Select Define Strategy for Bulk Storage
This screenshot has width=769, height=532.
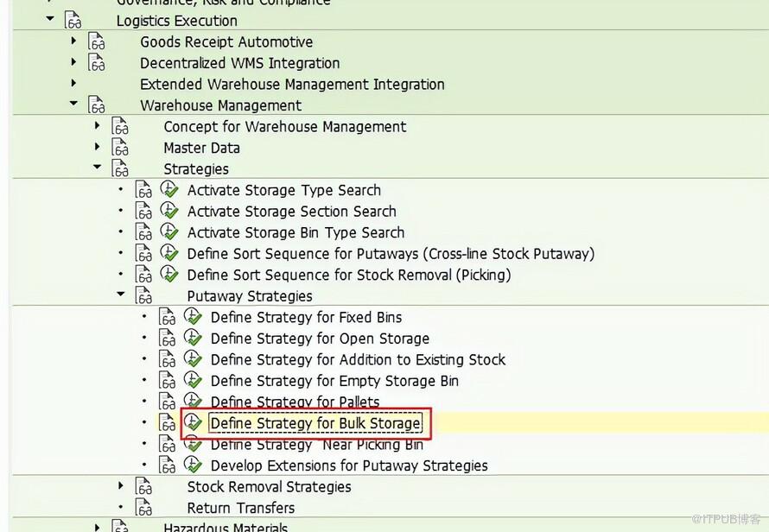(x=315, y=423)
